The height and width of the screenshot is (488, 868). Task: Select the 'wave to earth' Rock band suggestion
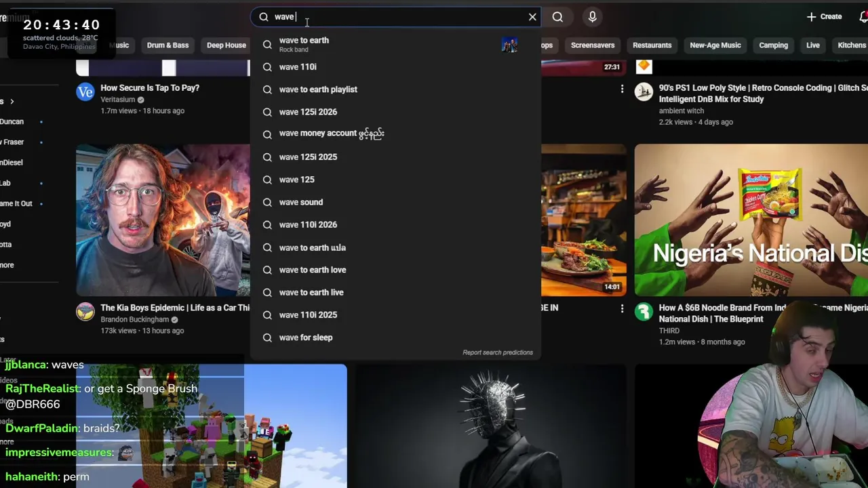(x=395, y=44)
